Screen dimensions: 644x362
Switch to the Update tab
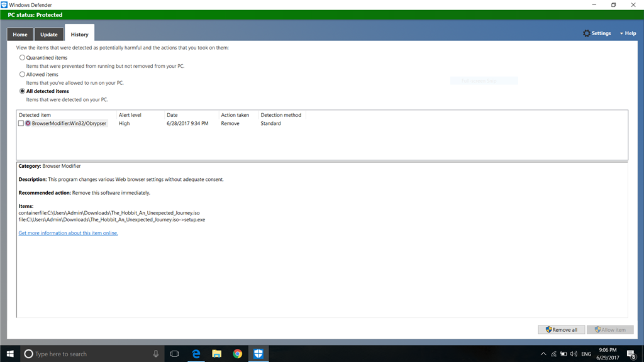point(49,35)
